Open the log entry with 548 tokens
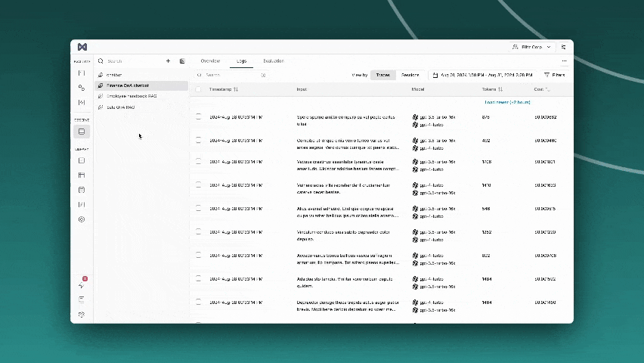Viewport: 644px width, 363px height. click(381, 212)
